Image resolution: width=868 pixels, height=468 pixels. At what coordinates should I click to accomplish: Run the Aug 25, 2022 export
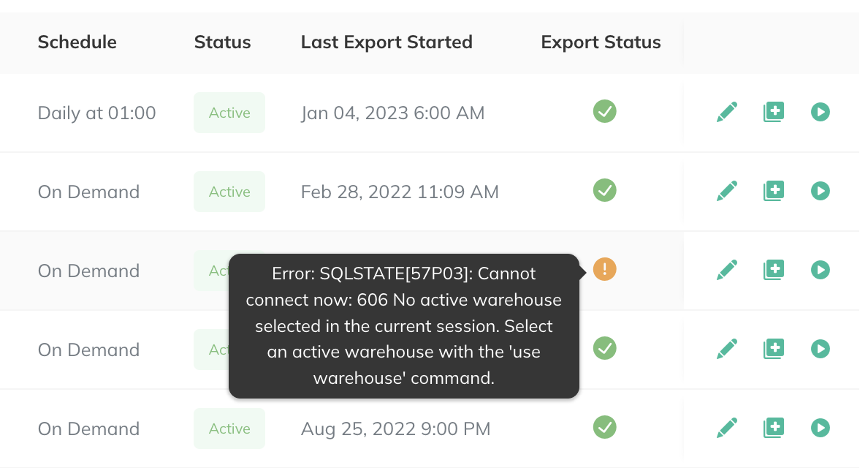[821, 428]
